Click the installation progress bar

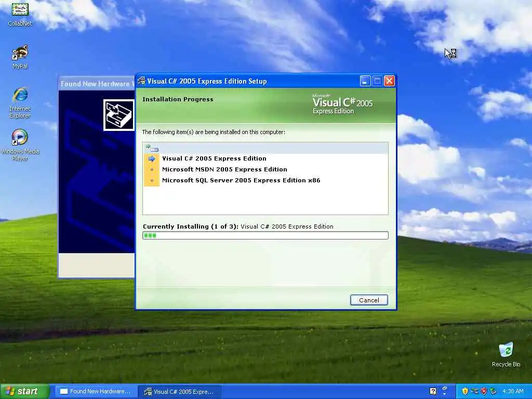[x=265, y=235]
